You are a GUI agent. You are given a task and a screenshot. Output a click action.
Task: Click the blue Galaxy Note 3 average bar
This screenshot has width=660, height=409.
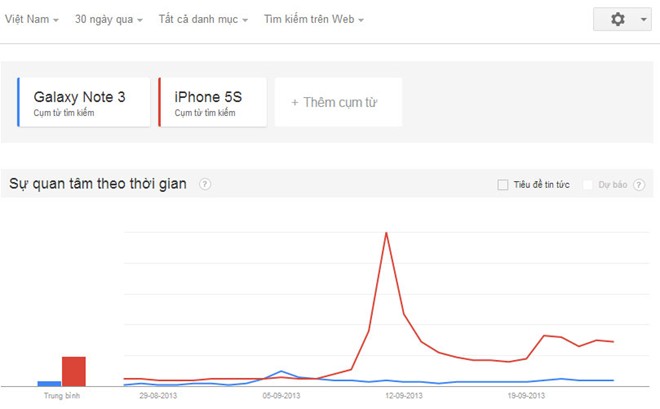pos(49,383)
